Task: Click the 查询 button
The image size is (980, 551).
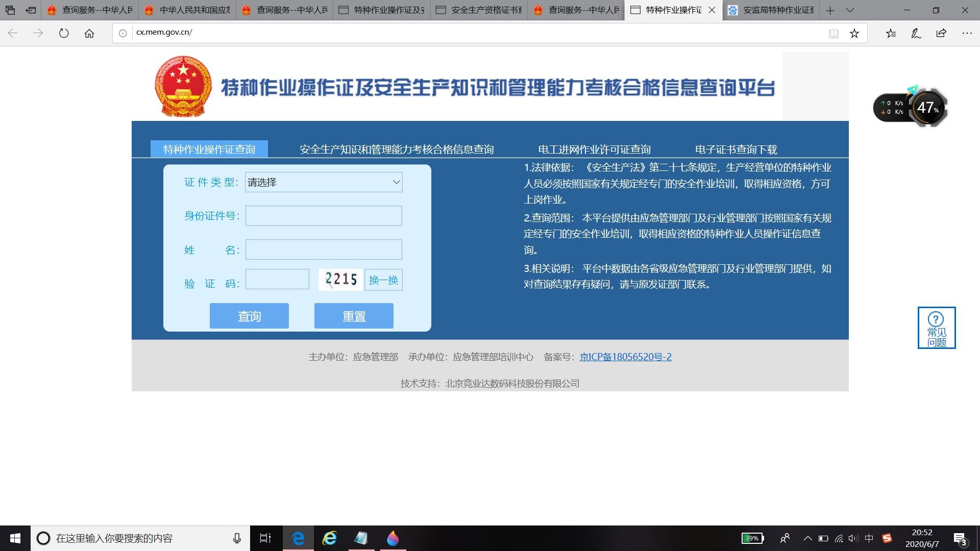Action: pos(249,316)
